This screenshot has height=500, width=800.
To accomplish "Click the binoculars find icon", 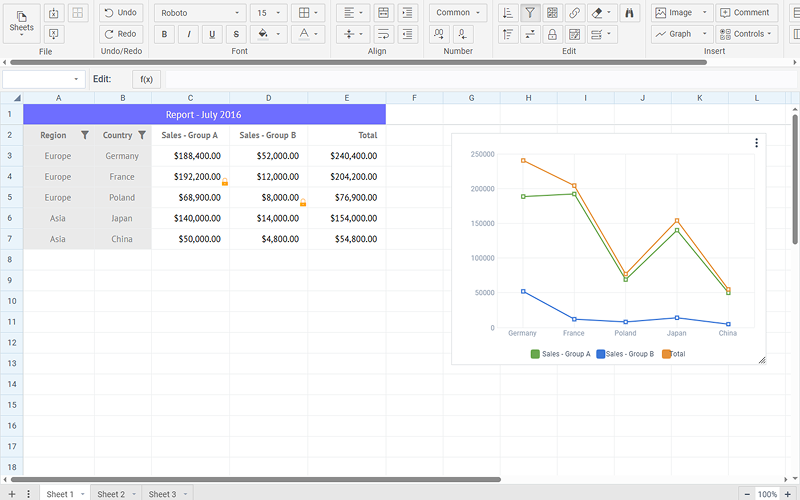I will point(630,13).
